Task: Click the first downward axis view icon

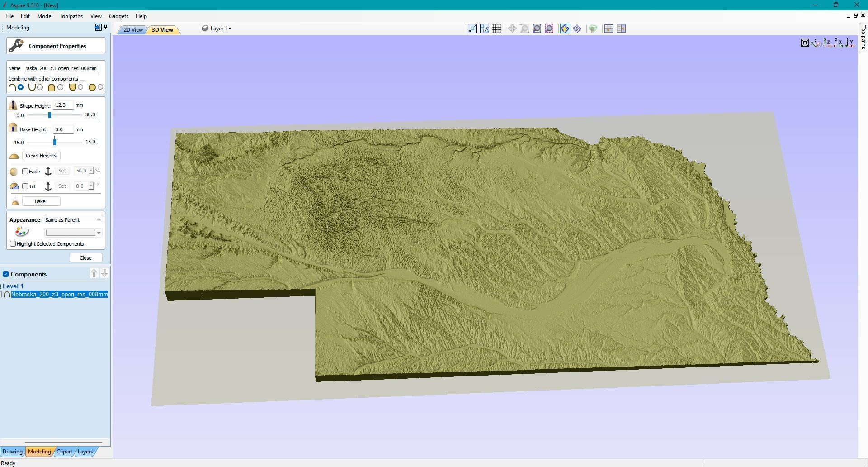Action: click(816, 43)
